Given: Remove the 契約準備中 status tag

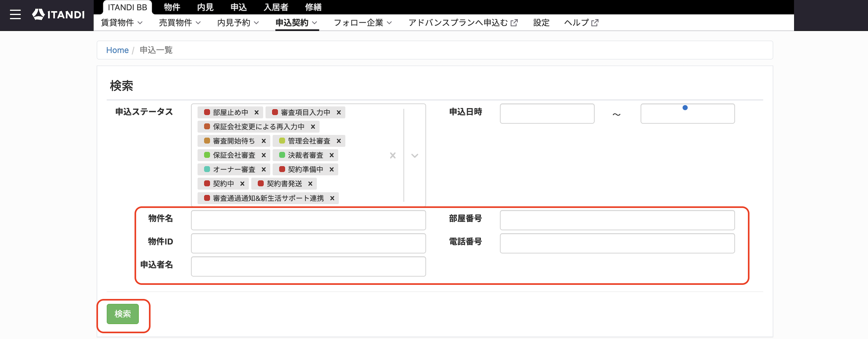Looking at the screenshot, I should click(332, 169).
